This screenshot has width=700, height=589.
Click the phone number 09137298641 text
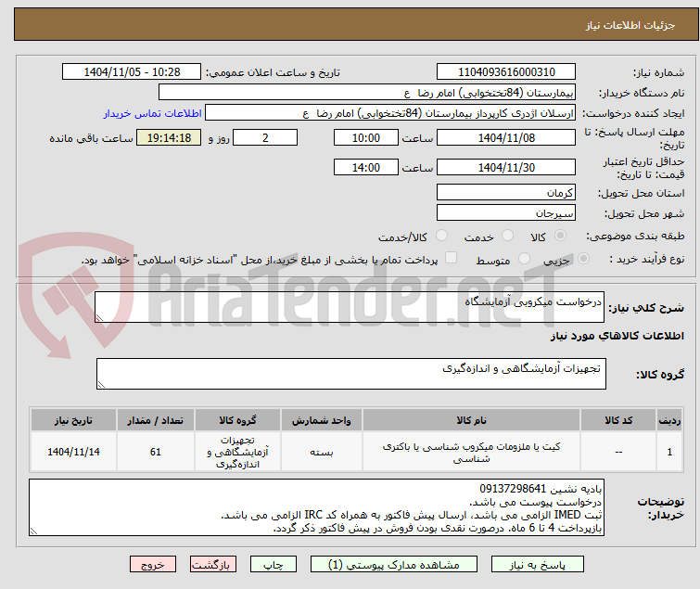tap(513, 489)
